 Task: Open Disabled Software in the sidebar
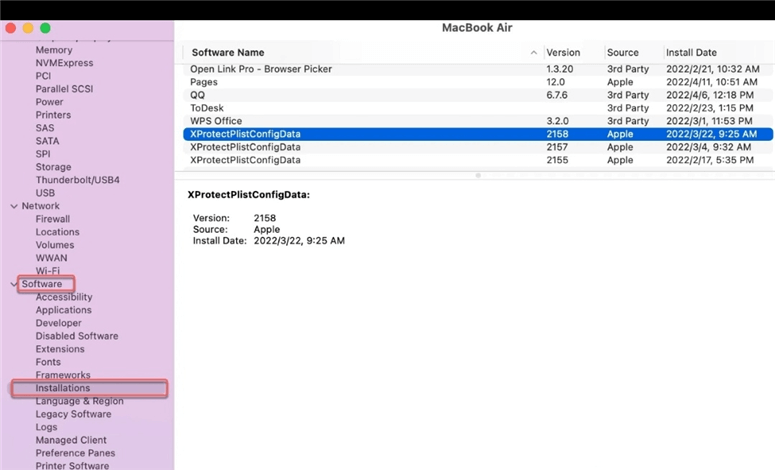coord(77,336)
